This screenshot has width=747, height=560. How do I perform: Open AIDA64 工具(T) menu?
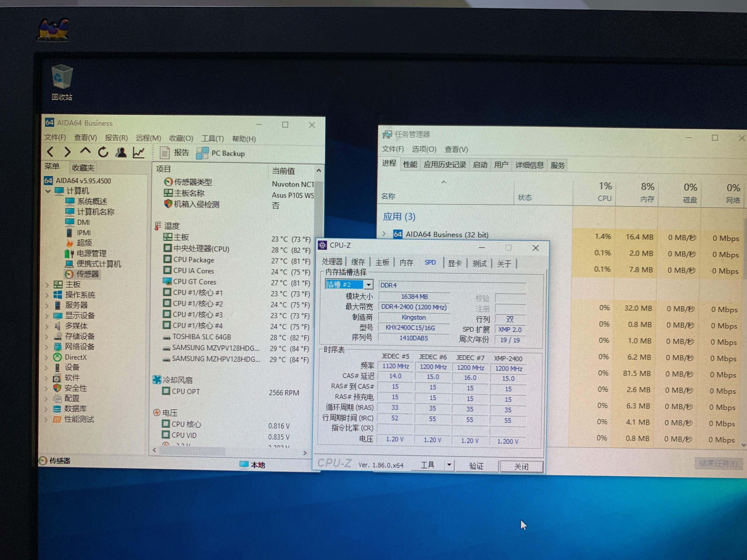[213, 138]
